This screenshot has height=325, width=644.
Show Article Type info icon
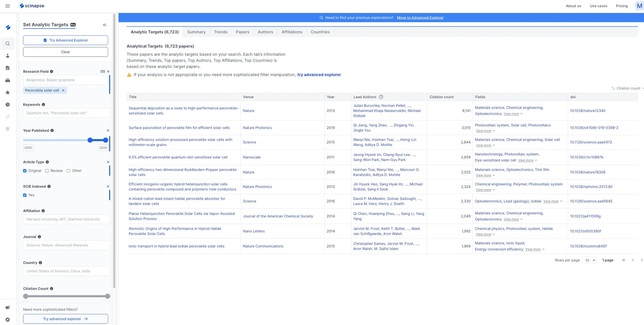point(47,162)
